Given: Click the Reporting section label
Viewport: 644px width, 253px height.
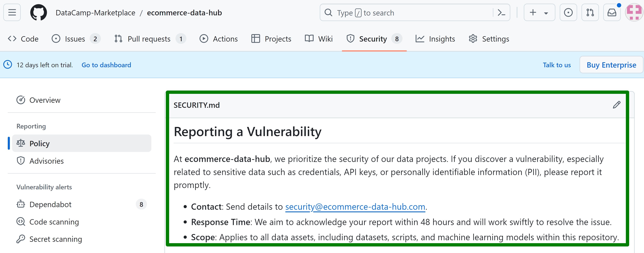Looking at the screenshot, I should tap(31, 126).
